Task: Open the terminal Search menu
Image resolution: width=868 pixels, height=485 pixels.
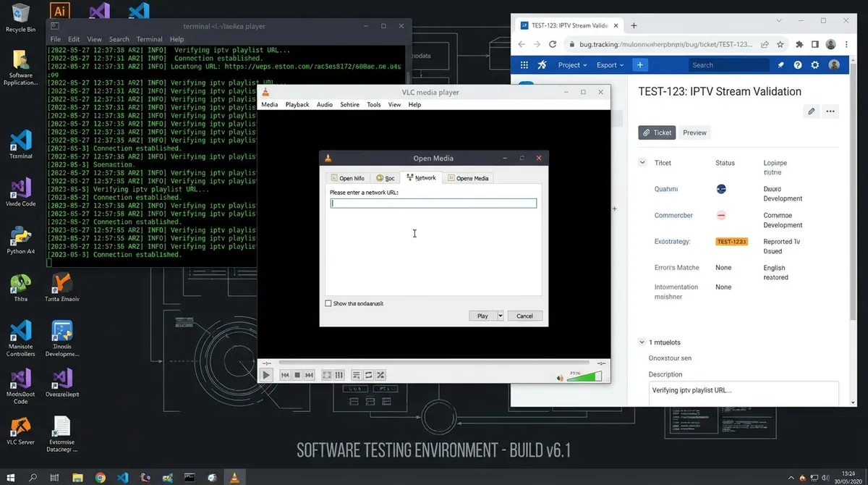Action: (119, 39)
